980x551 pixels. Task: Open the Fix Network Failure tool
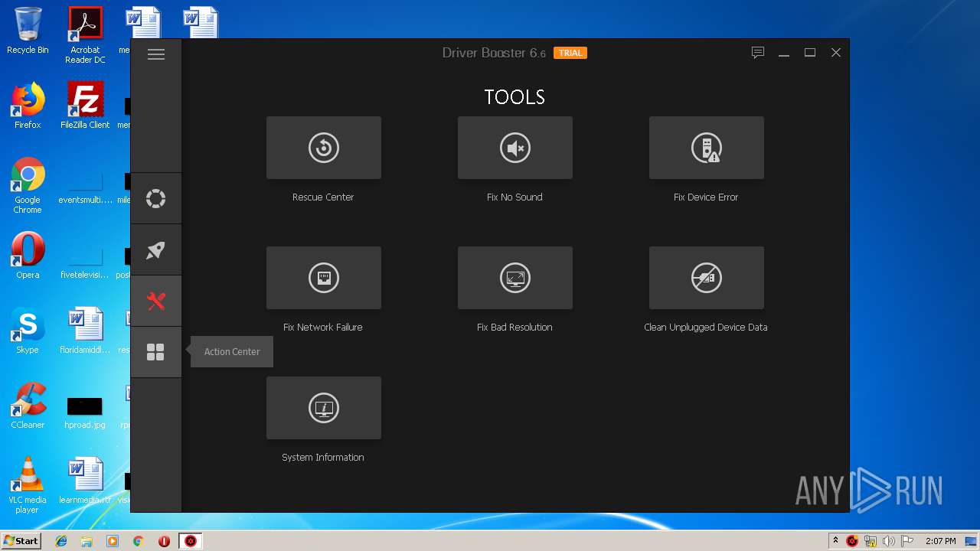click(323, 278)
